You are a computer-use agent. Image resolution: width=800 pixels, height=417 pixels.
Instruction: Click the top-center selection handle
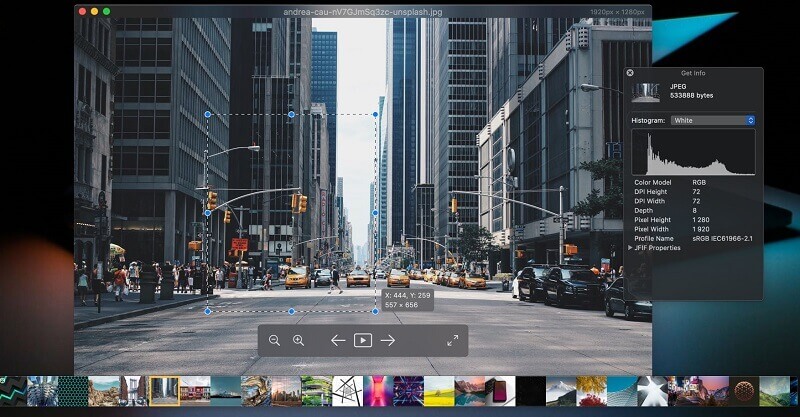[292, 115]
